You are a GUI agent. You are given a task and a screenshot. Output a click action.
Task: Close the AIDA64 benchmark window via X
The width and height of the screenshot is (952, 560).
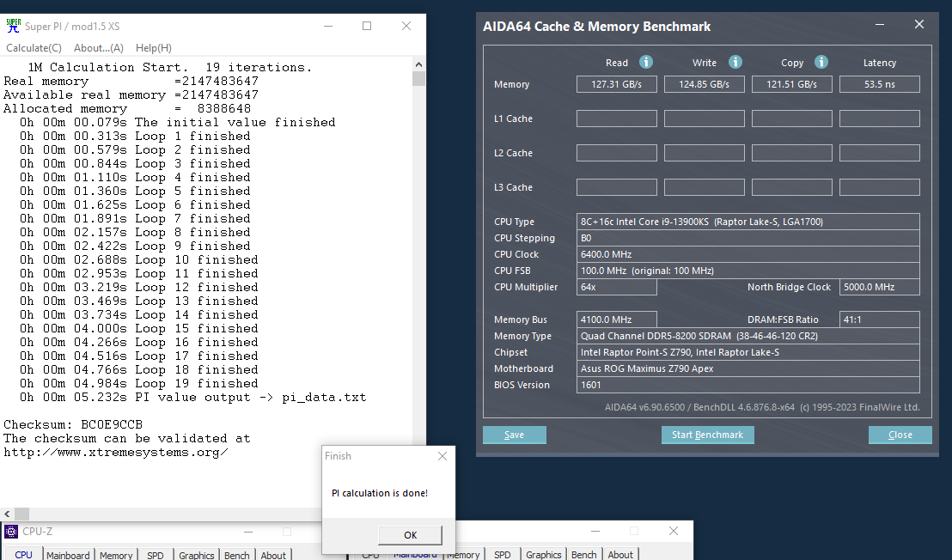(x=919, y=24)
